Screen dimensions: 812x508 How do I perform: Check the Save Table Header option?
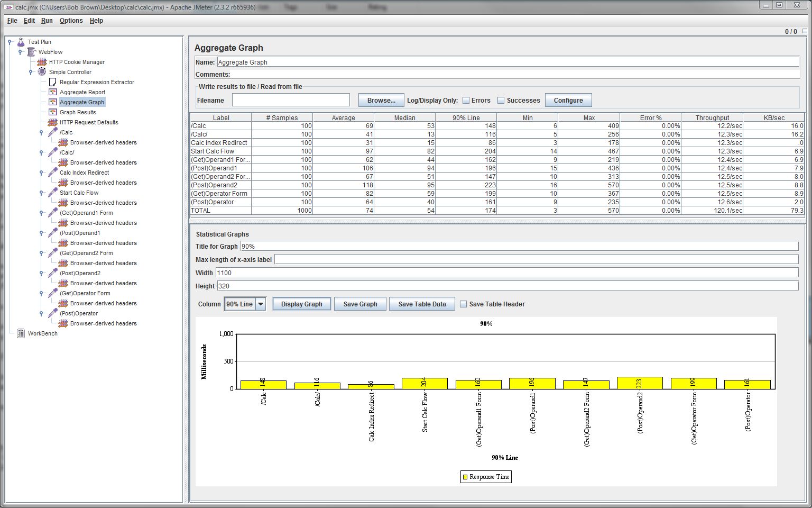coord(463,304)
